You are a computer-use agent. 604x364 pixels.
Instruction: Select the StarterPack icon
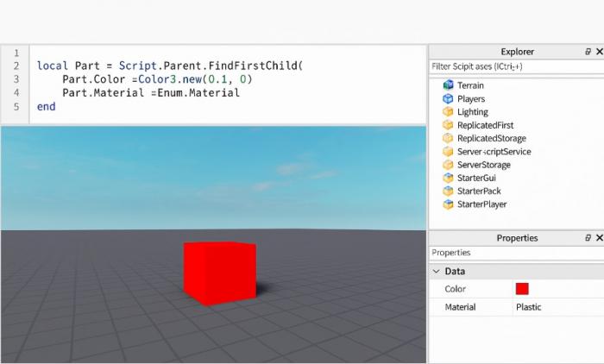448,191
